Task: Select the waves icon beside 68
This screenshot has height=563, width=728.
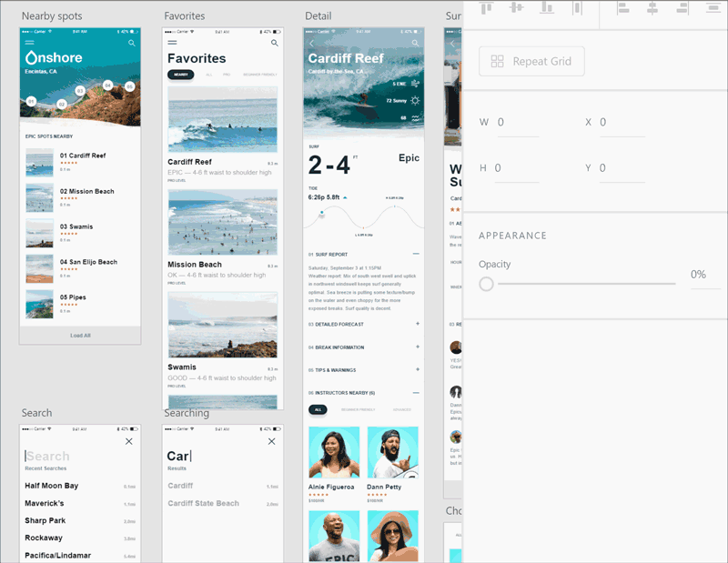Action: click(415, 118)
